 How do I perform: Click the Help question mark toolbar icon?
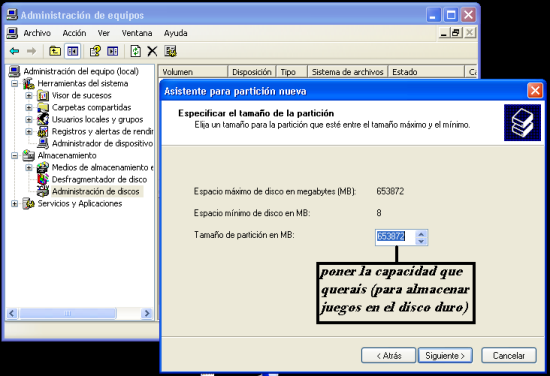95,51
